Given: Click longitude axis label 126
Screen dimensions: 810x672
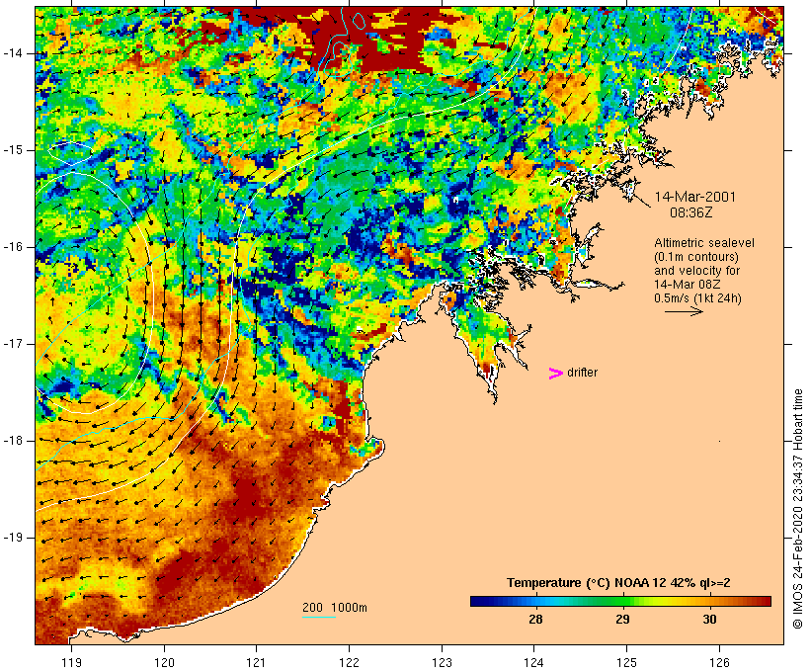Looking at the screenshot, I should click(x=719, y=662).
